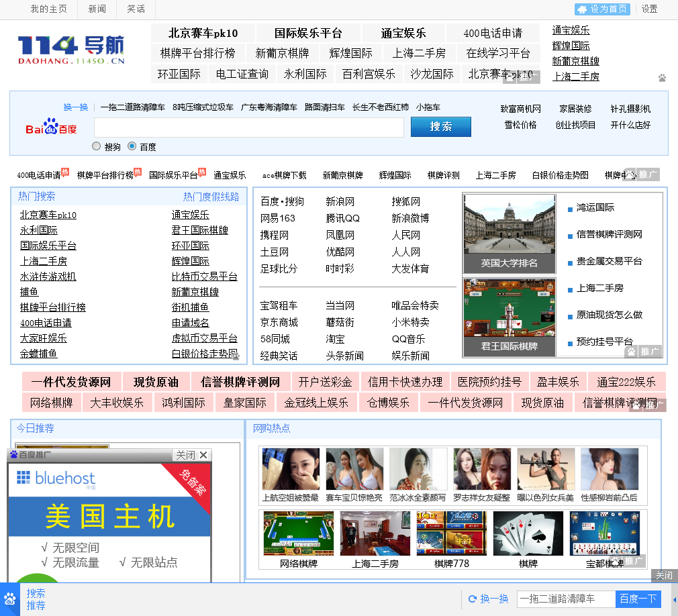The image size is (678, 616).
Task: Click 针孔摄影机 beside search box
Action: 630,109
